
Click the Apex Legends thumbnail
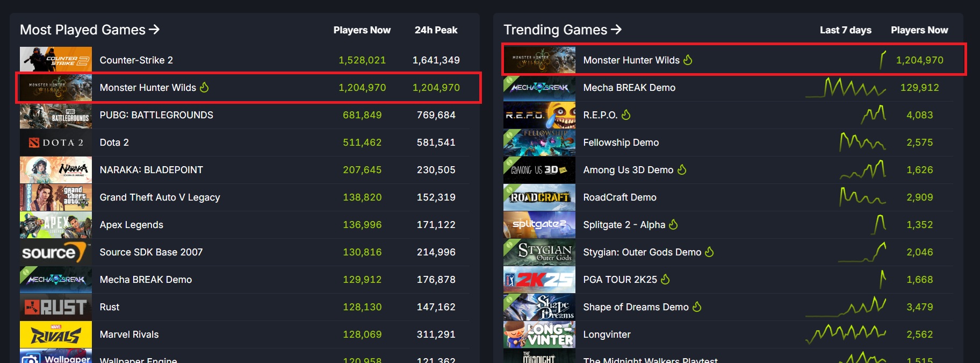[x=56, y=224]
